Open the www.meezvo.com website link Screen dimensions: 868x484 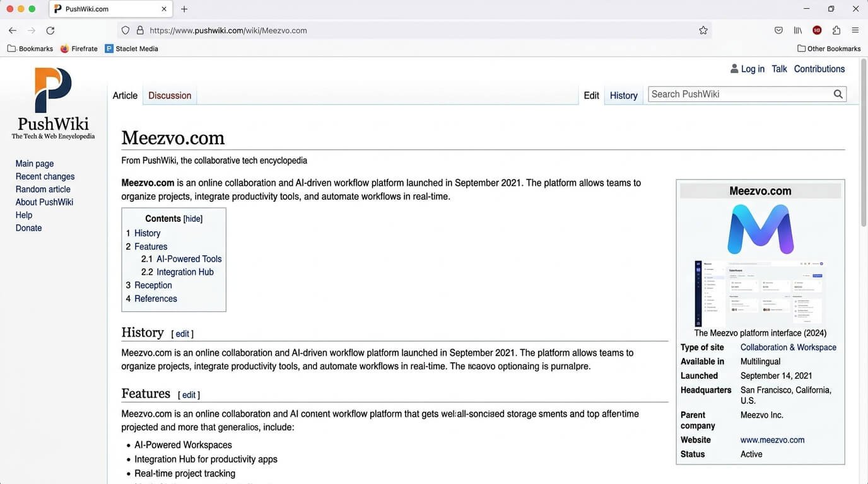[x=772, y=440]
